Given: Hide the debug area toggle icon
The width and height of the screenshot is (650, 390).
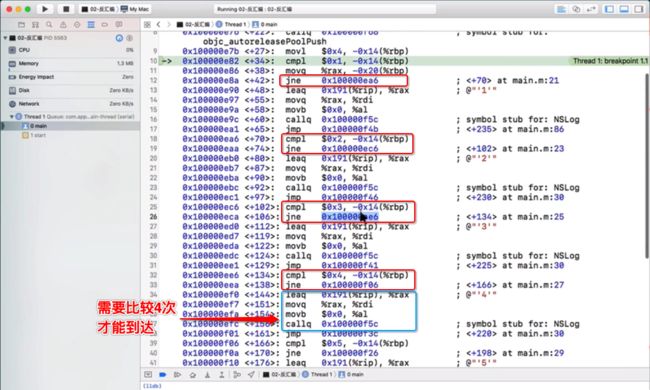Looking at the screenshot, I should pyautogui.click(x=148, y=374).
